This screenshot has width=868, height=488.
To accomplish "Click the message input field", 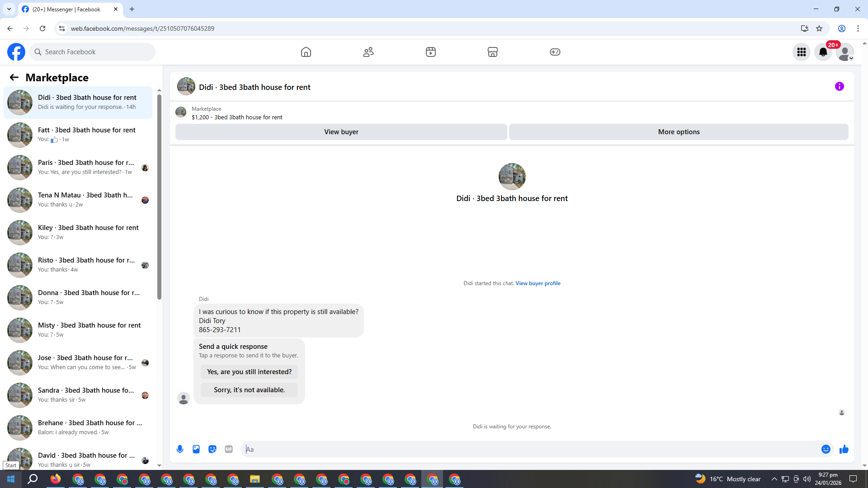I will tap(529, 449).
